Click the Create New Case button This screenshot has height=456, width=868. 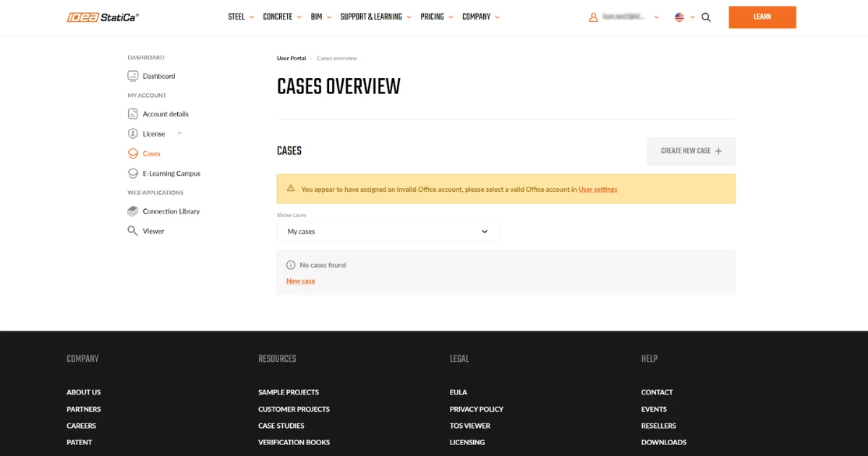[692, 151]
